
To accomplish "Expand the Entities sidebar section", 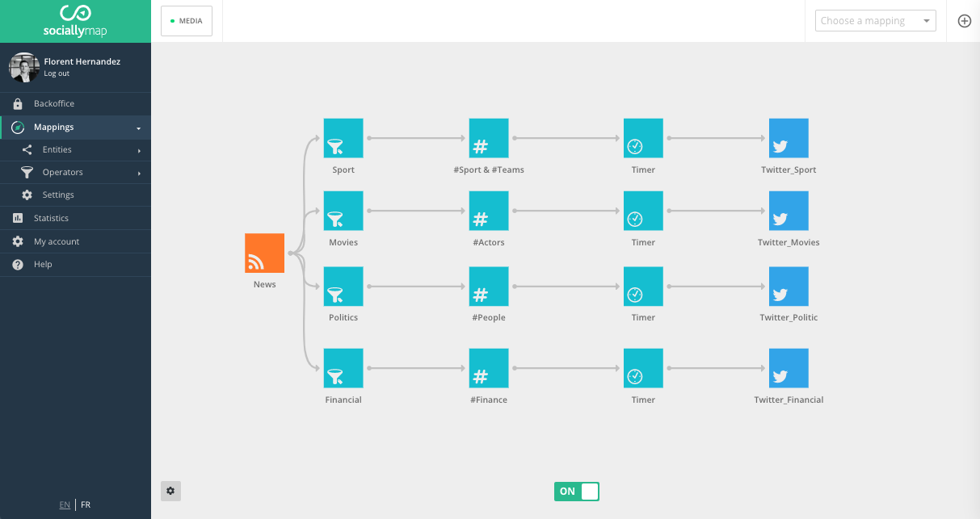I will (x=75, y=149).
